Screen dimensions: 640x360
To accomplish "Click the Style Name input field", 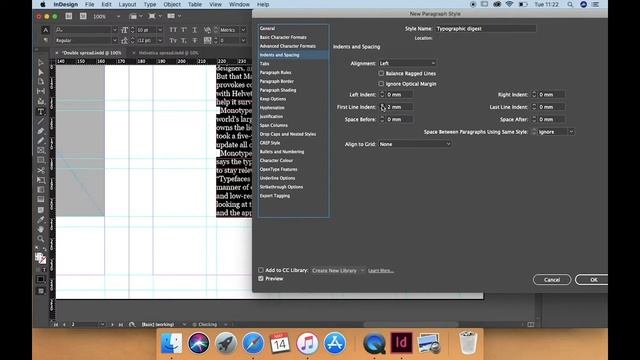I will coord(485,29).
